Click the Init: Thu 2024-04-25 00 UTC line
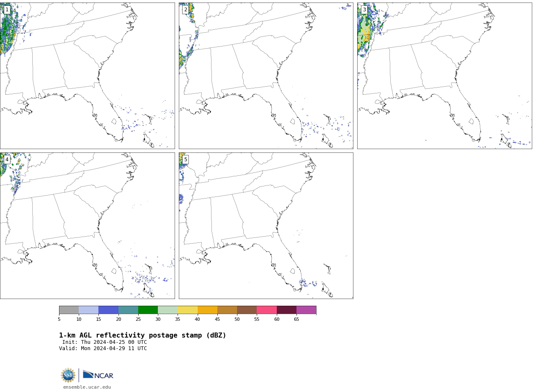Screen dimensions: 536x392 point(105,342)
